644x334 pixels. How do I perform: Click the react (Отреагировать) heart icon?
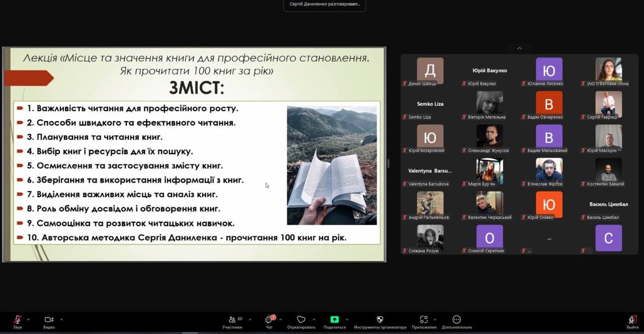coord(301,320)
